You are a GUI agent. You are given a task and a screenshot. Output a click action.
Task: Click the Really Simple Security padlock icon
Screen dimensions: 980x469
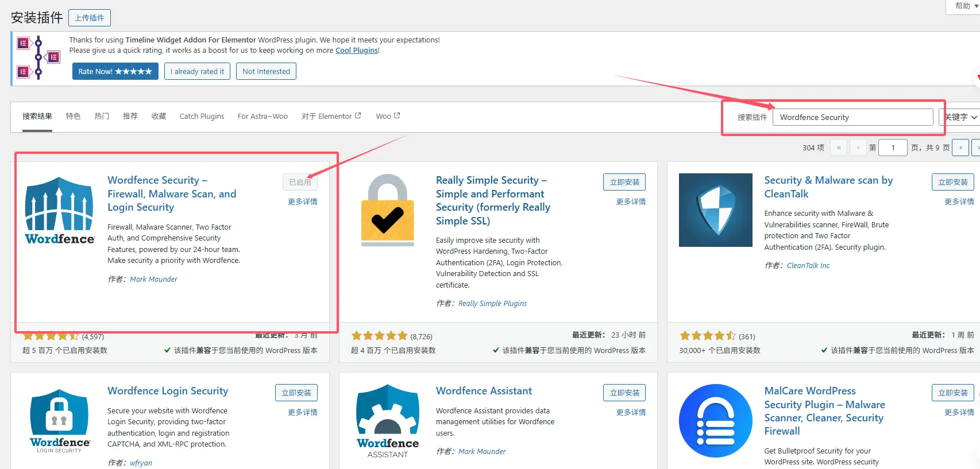(388, 210)
